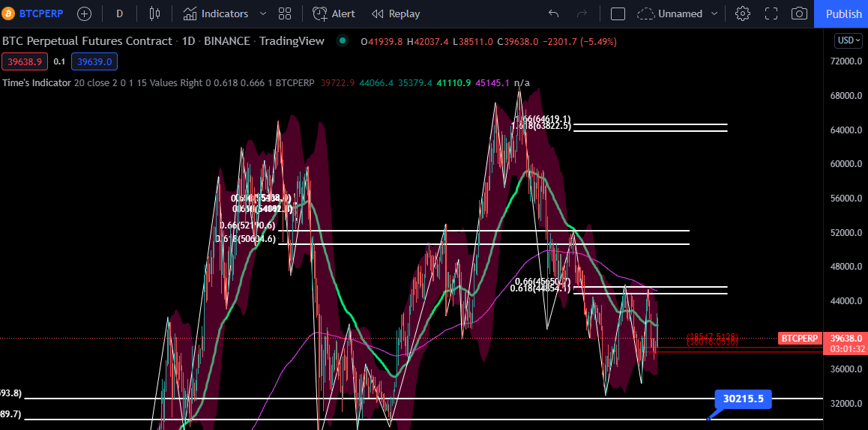This screenshot has height=430, width=868.
Task: Undo the last chart action
Action: [x=554, y=13]
